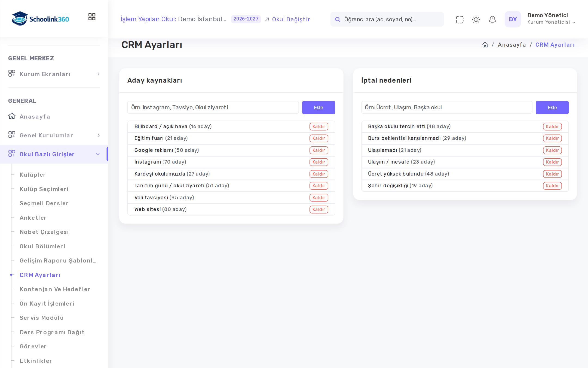
Task: Click the Kurum Ekranları sidebar icon
Action: tap(12, 73)
